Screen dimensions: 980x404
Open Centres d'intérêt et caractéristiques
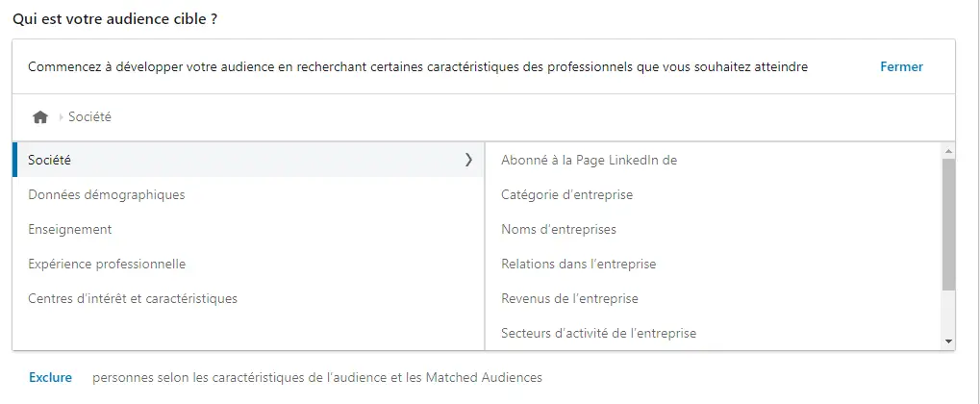click(x=247, y=299)
